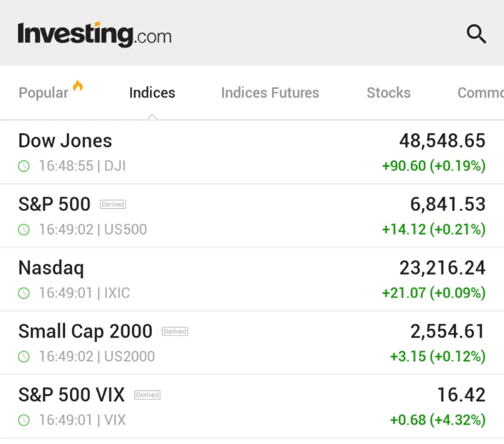This screenshot has height=444, width=504.
Task: Click the Investing.com logo
Action: (x=94, y=34)
